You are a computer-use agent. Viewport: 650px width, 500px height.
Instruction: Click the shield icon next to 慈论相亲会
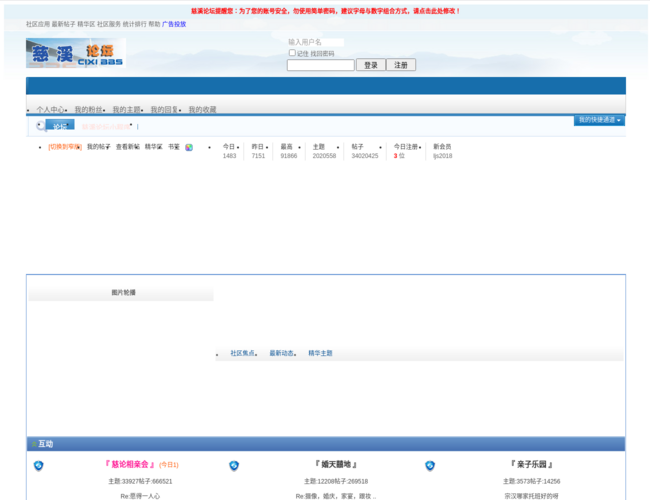point(39,466)
